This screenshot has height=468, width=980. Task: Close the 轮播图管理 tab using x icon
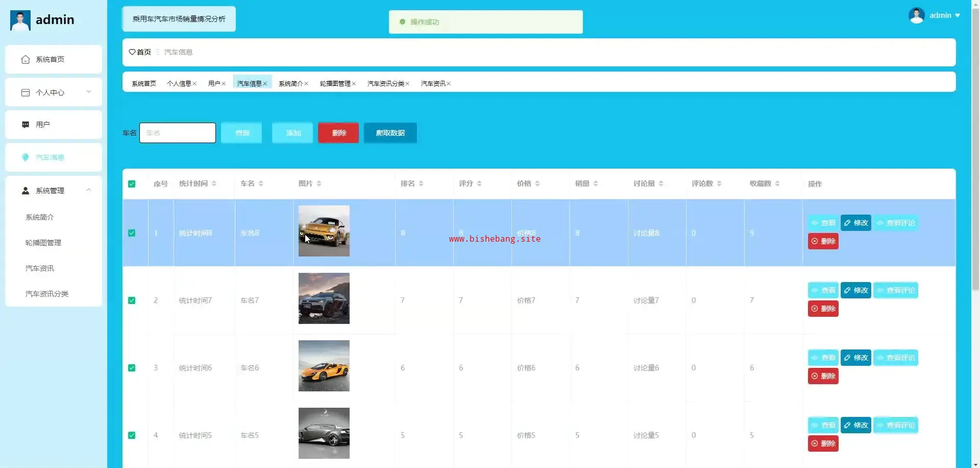pos(354,84)
